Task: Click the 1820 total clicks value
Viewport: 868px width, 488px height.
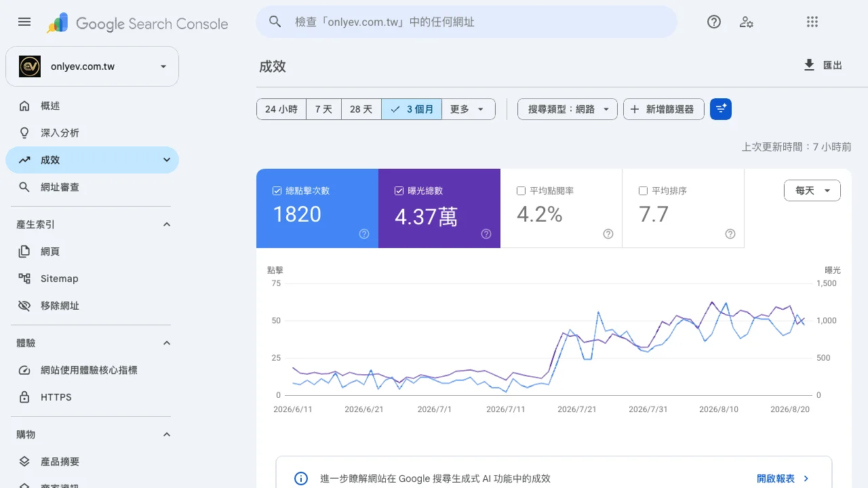Action: (x=297, y=214)
